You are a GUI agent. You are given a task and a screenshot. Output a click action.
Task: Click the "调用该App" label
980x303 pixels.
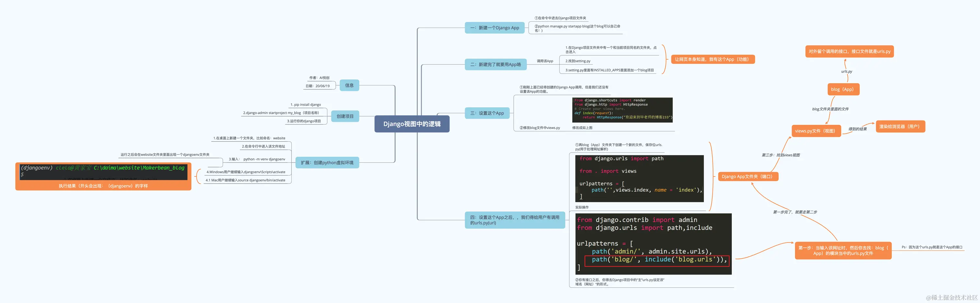tap(545, 61)
